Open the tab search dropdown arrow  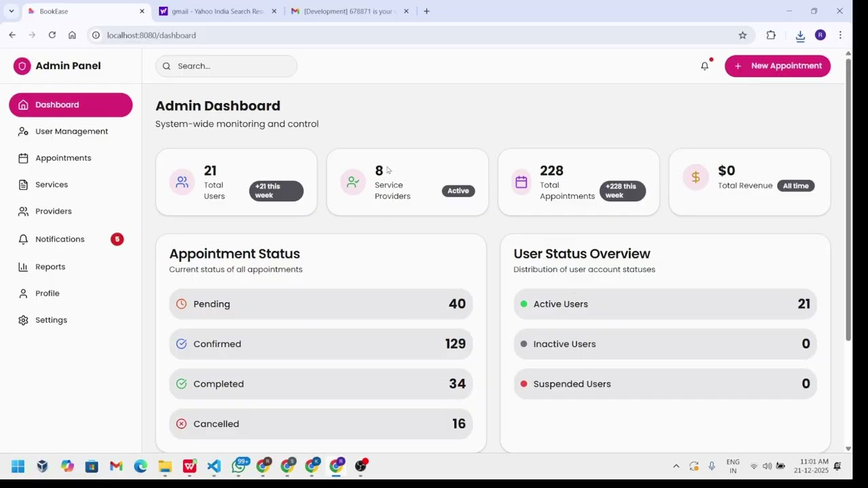[11, 12]
